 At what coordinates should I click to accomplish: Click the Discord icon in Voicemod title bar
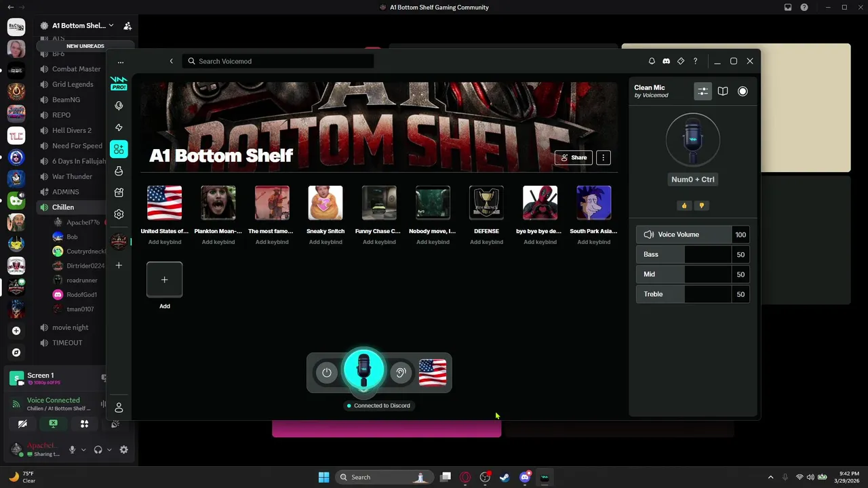[666, 61]
